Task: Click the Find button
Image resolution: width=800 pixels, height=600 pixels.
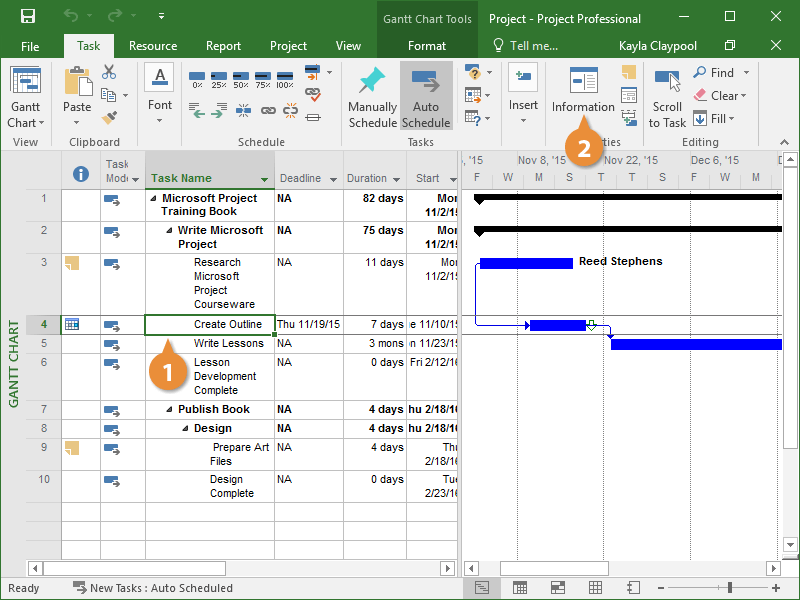Action: tap(714, 73)
